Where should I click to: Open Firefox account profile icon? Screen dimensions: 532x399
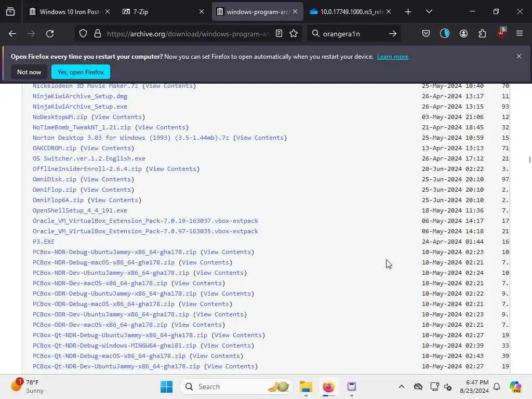tap(463, 34)
